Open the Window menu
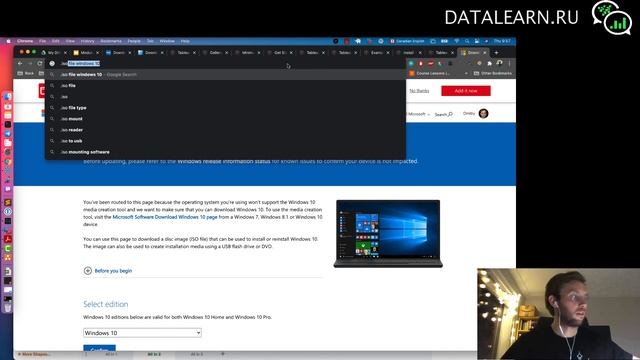 [167, 41]
